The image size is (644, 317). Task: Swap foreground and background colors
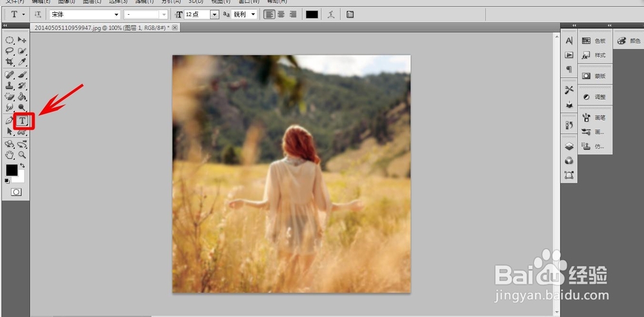coord(22,165)
